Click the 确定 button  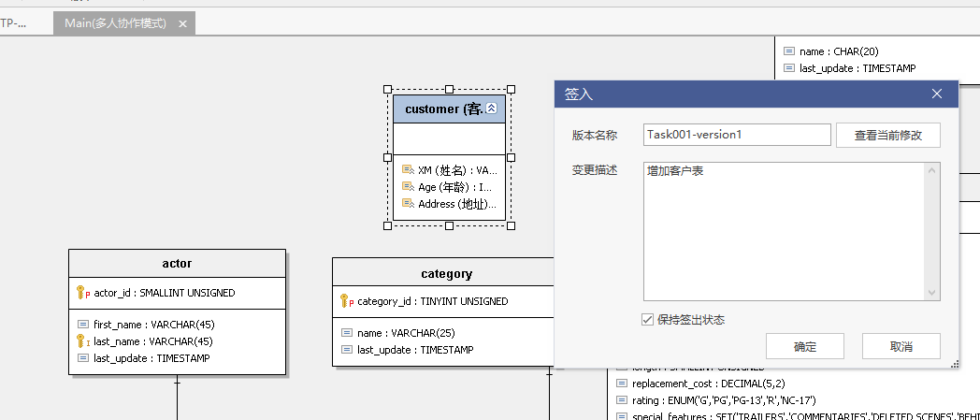pos(805,346)
